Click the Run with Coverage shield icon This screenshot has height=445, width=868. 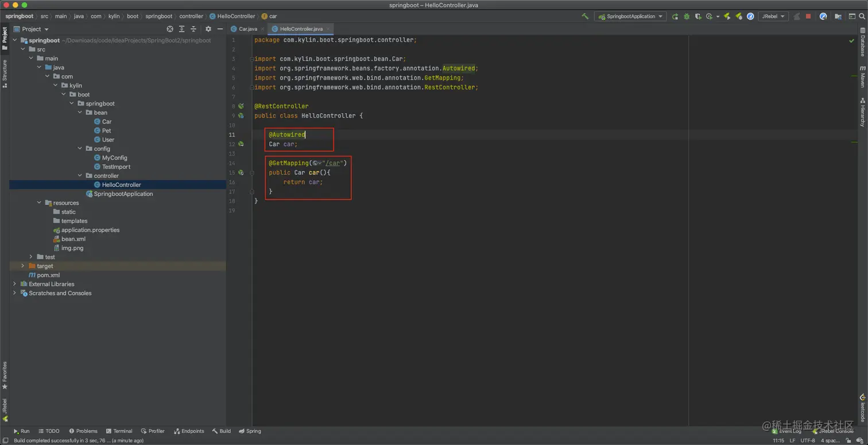pos(698,17)
